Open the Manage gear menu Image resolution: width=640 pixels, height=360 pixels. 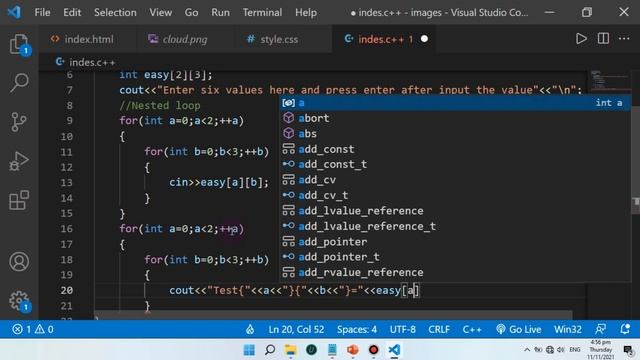tap(19, 301)
